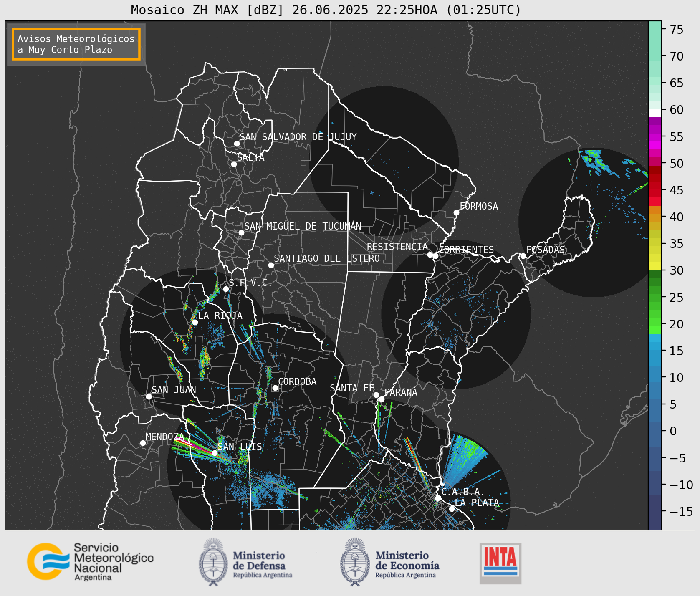Viewport: 700px width, 596px height.
Task: Click the CÓRDOBA label text
Action: [x=297, y=381]
